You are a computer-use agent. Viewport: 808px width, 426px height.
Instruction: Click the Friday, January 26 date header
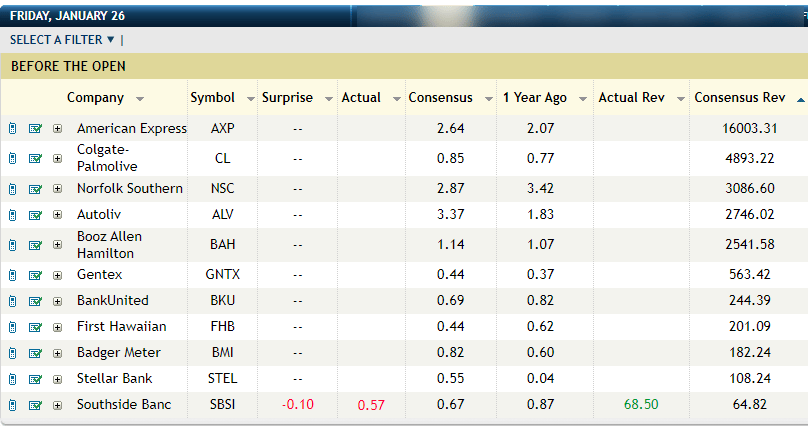[x=68, y=16]
